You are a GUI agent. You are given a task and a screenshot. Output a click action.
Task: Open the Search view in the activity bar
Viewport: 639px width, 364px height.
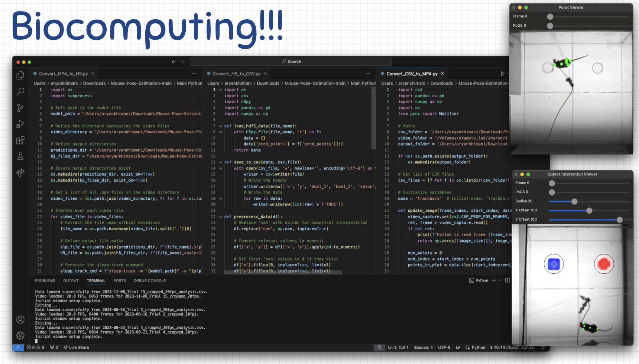(20, 91)
